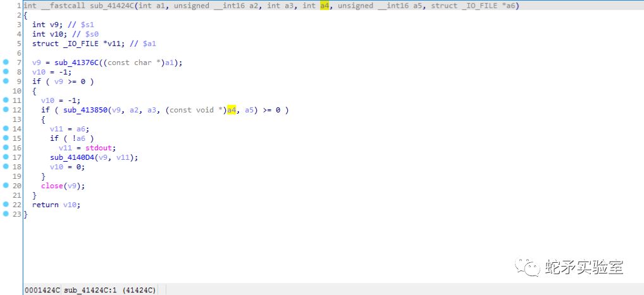Select highlighted a4 on line 12

232,110
